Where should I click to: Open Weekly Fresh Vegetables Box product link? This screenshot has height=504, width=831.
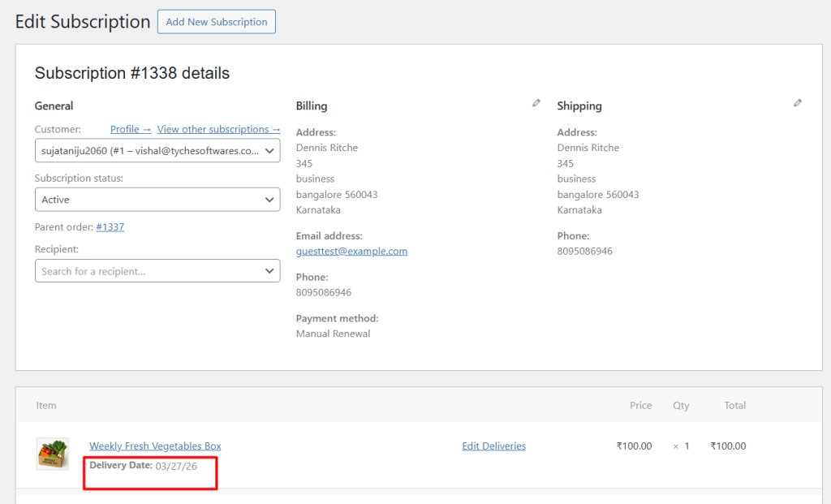155,446
